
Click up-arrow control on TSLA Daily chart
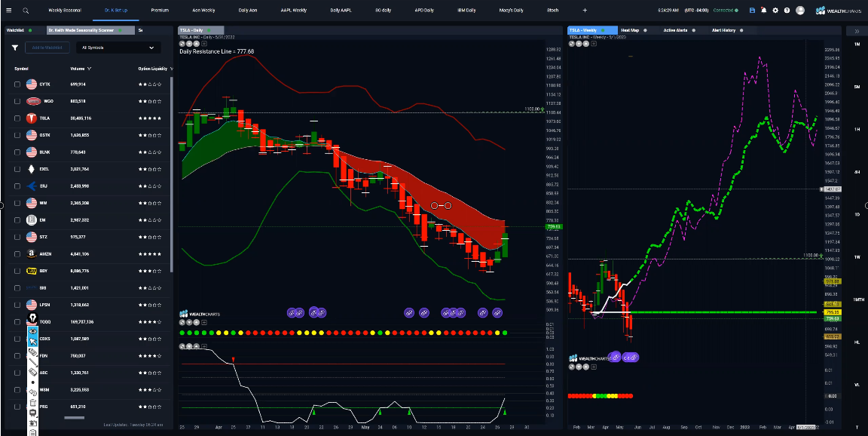pyautogui.click(x=197, y=43)
